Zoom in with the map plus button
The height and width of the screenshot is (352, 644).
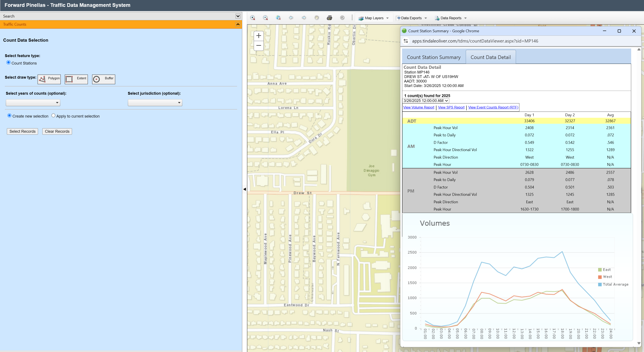[x=258, y=36]
